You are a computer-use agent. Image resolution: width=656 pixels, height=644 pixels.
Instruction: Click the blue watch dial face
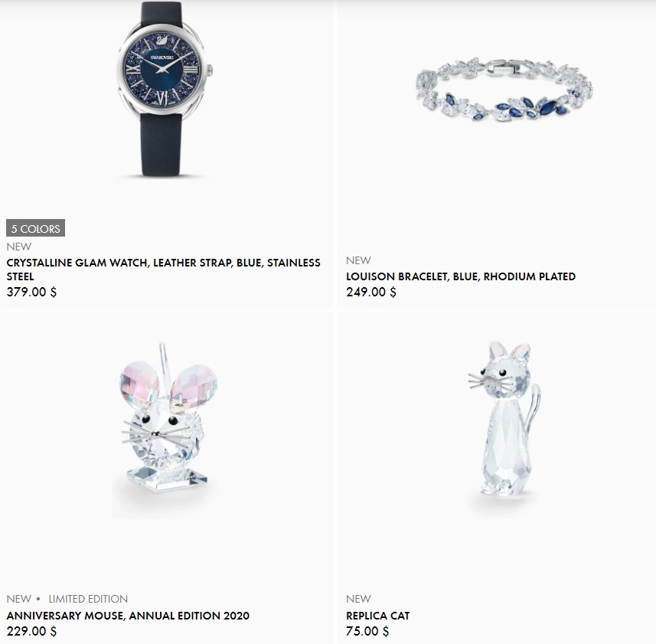pyautogui.click(x=162, y=70)
